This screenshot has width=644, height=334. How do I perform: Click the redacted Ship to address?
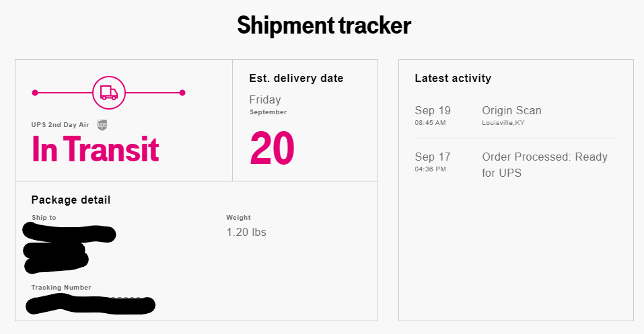click(x=69, y=248)
